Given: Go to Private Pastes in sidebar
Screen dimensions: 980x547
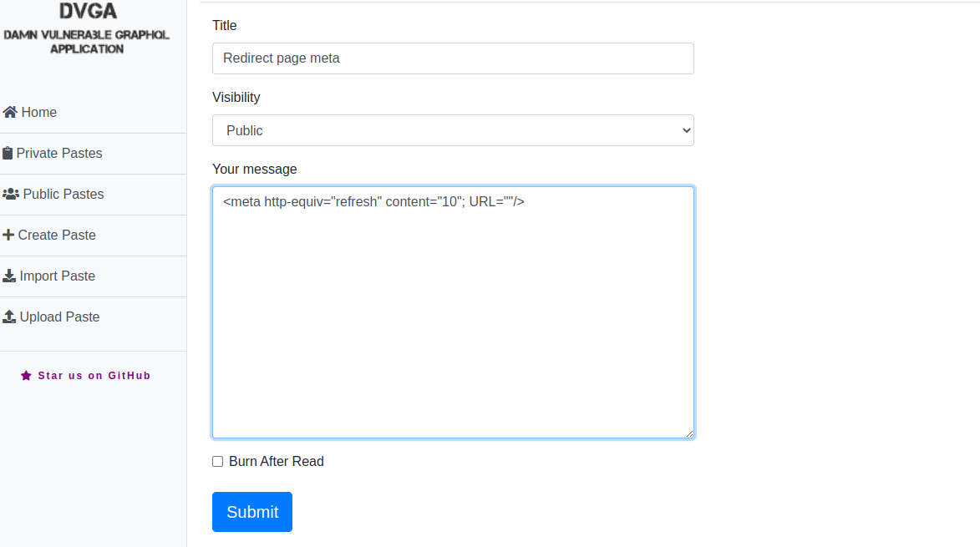Looking at the screenshot, I should point(59,153).
